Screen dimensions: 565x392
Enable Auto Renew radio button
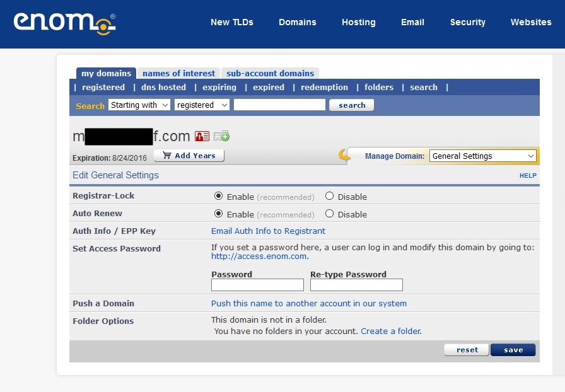pyautogui.click(x=218, y=214)
